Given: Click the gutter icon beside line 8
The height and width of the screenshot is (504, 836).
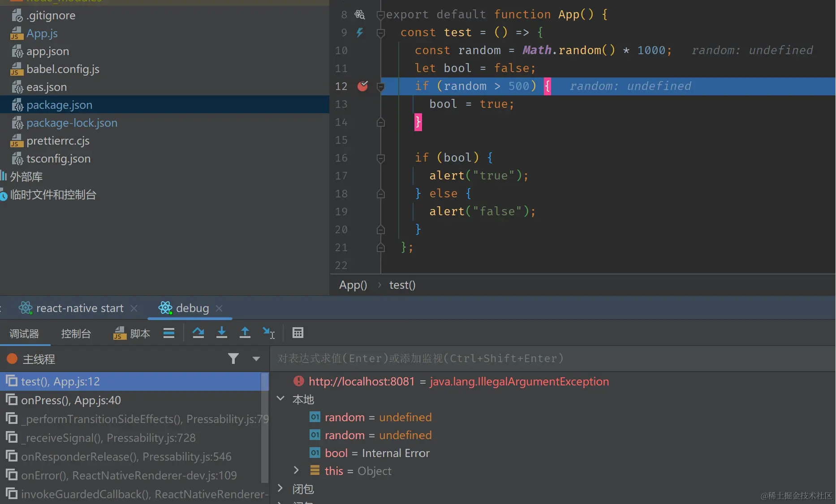Looking at the screenshot, I should tap(360, 14).
